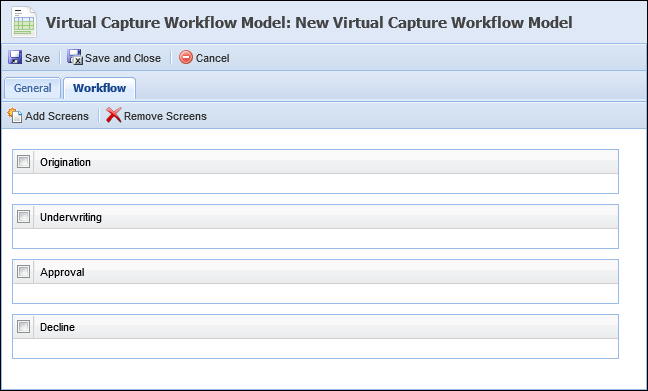
Task: Click the red Cancel icon
Action: [186, 57]
